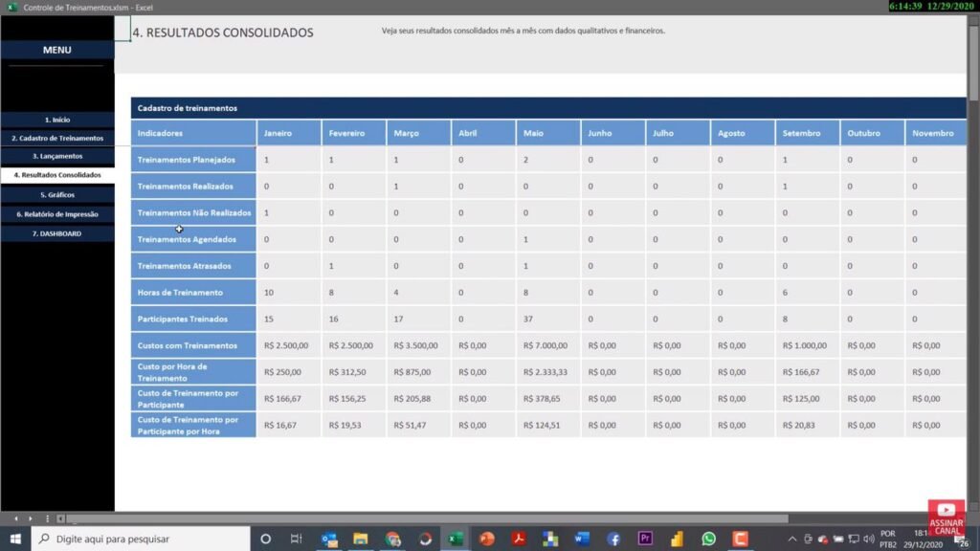
Task: Select the Indicadores header cell
Action: pos(193,133)
